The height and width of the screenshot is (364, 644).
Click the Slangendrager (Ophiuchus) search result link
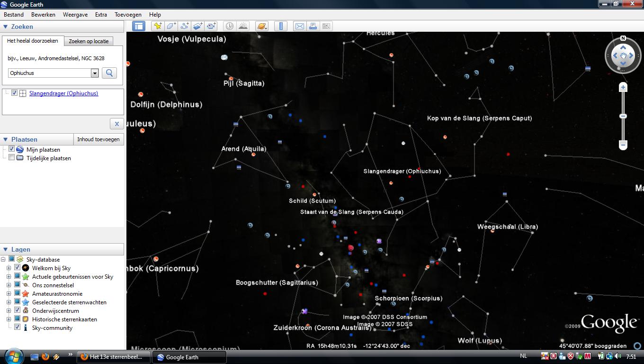(x=63, y=93)
